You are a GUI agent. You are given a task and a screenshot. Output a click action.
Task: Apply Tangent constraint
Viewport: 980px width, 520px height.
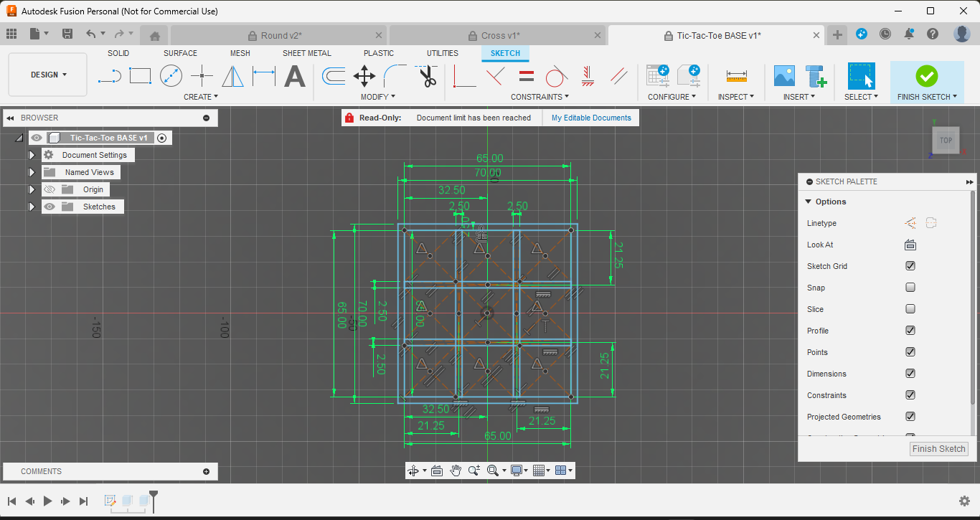[557, 75]
